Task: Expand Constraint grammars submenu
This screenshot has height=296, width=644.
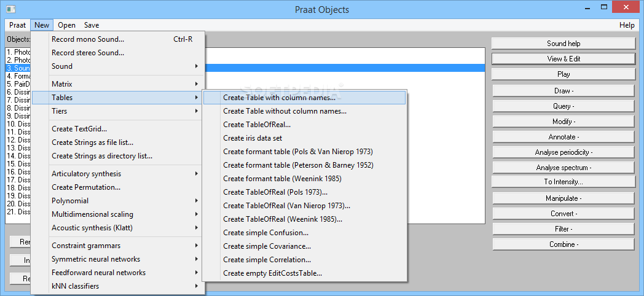Action: tap(118, 246)
